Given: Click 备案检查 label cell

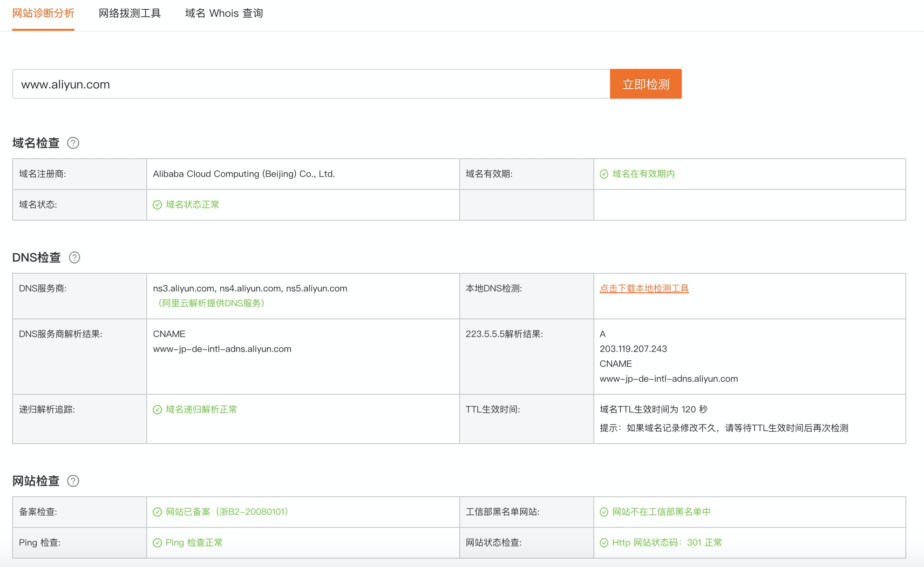Looking at the screenshot, I should (80, 512).
